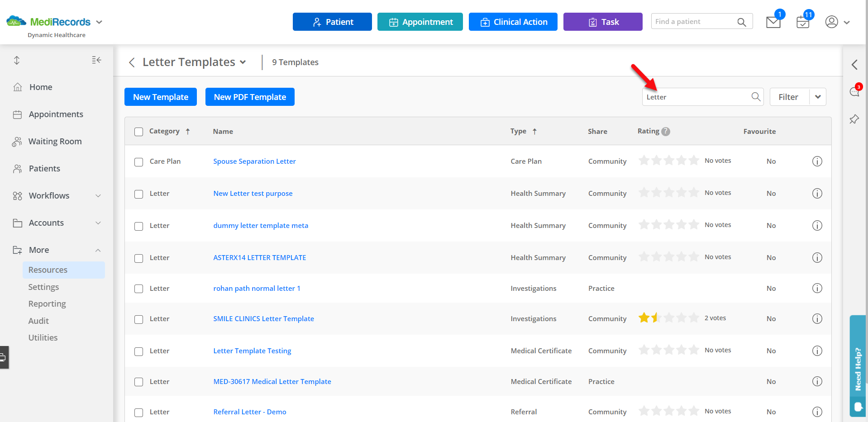Go to Home in sidebar
The height and width of the screenshot is (422, 868).
click(x=41, y=87)
